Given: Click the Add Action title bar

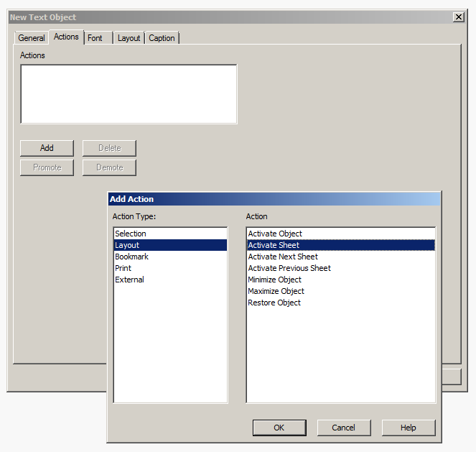Looking at the screenshot, I should pyautogui.click(x=274, y=199).
